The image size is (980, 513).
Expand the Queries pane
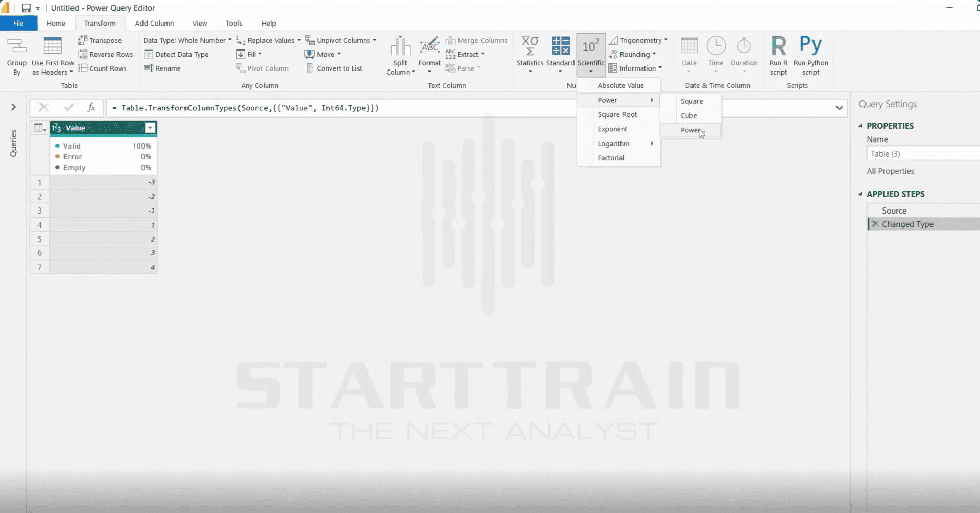point(14,107)
